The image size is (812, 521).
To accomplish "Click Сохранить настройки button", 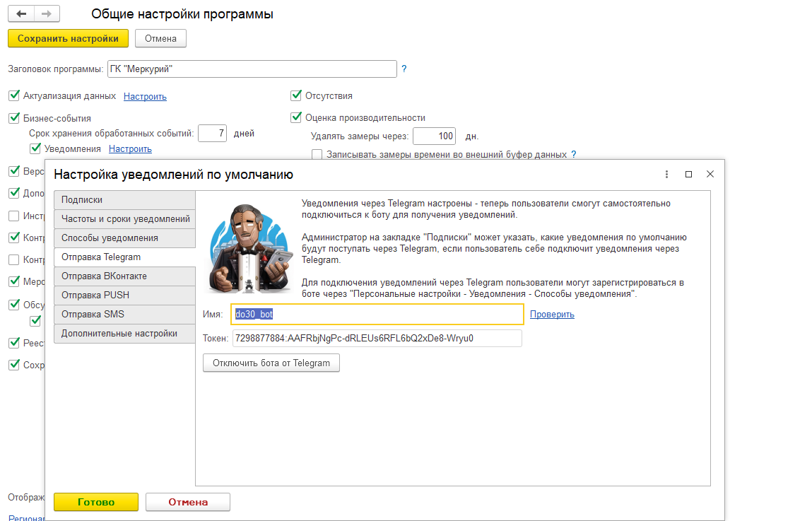I will click(68, 38).
